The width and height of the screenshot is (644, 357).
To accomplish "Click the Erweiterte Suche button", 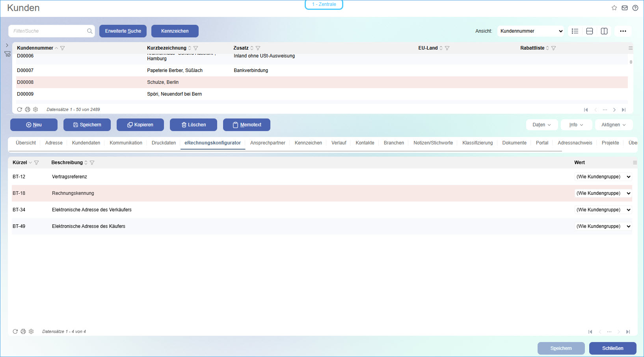I will tap(123, 31).
